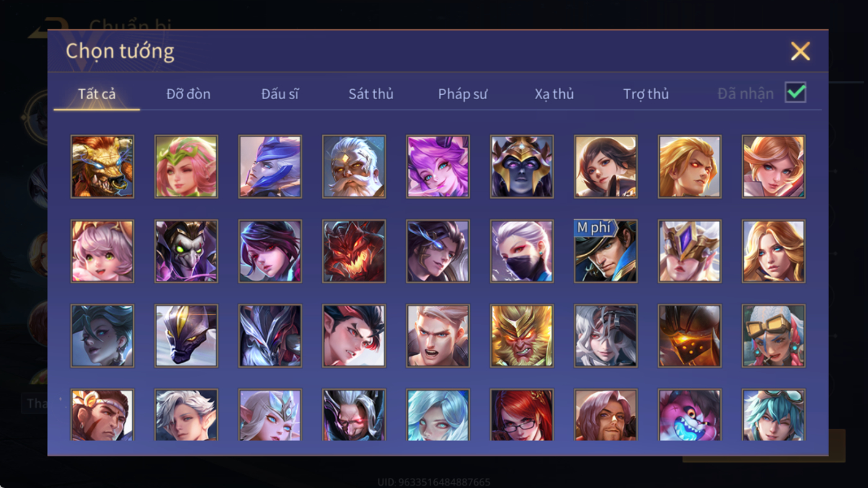The width and height of the screenshot is (868, 488).
Task: Go to the 'Trợ thủ' tab
Action: [646, 94]
